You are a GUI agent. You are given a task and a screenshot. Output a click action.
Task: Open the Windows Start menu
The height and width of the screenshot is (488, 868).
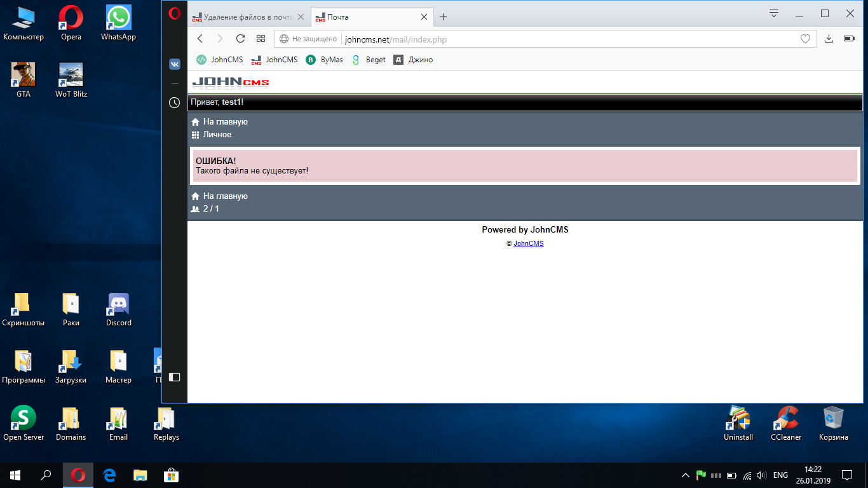(x=15, y=475)
